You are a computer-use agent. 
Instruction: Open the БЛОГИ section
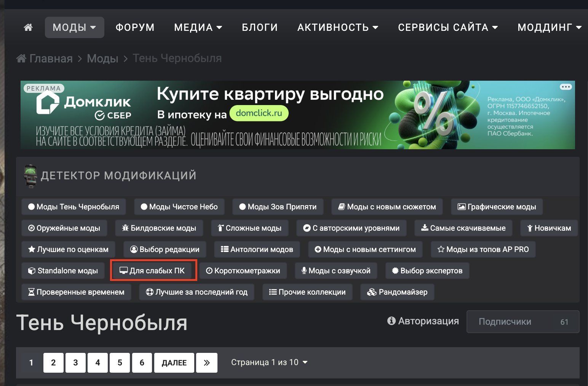pyautogui.click(x=260, y=27)
